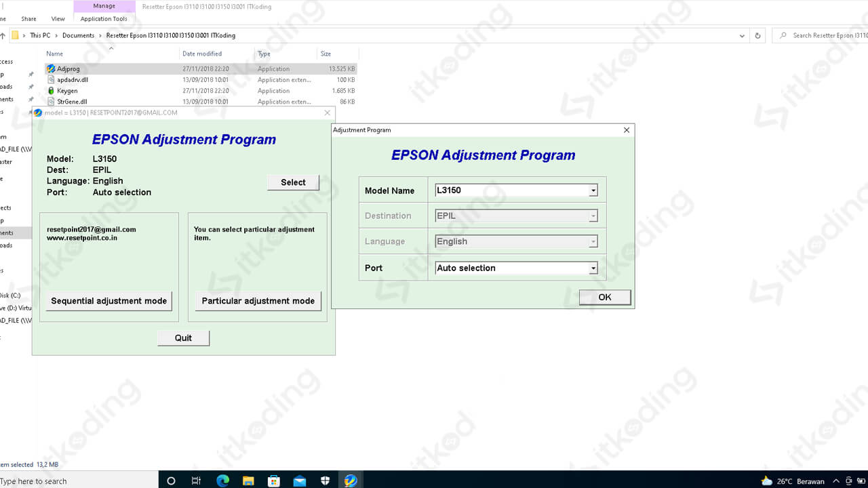Refresh the Explorer folder view

(758, 35)
